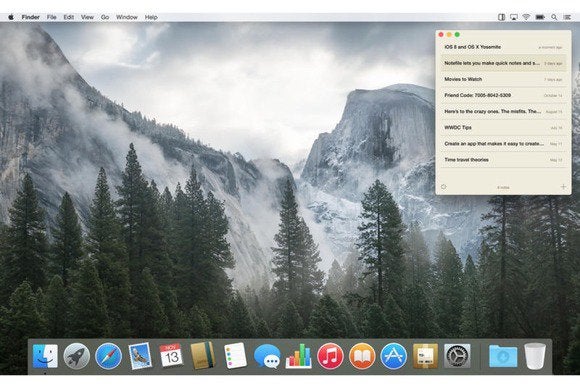The height and width of the screenshot is (388, 580).
Task: Open iBooks orange book icon in Dock
Action: [362, 356]
